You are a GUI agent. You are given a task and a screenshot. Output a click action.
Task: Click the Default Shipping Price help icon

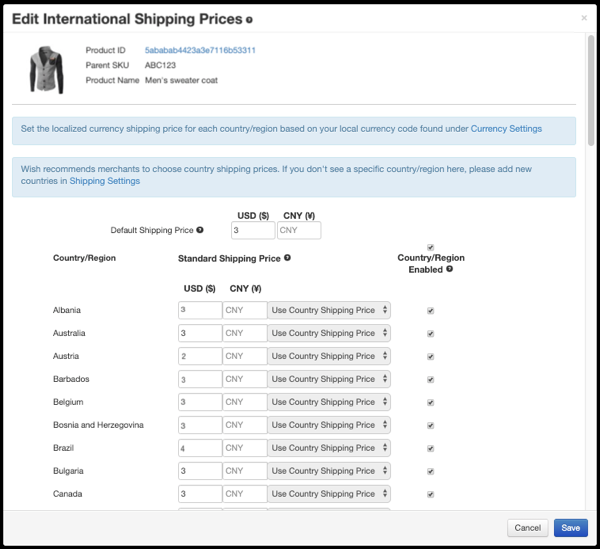[200, 231]
